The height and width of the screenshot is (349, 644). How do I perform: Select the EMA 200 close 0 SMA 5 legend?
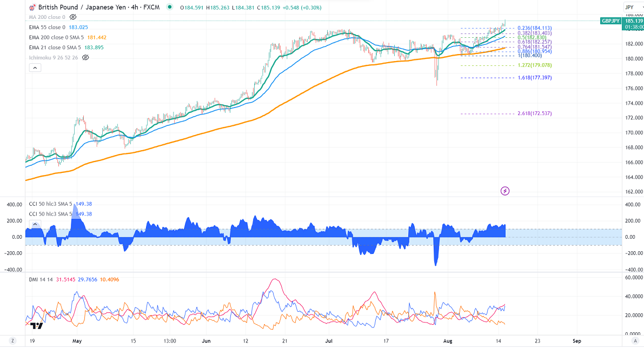(56, 37)
